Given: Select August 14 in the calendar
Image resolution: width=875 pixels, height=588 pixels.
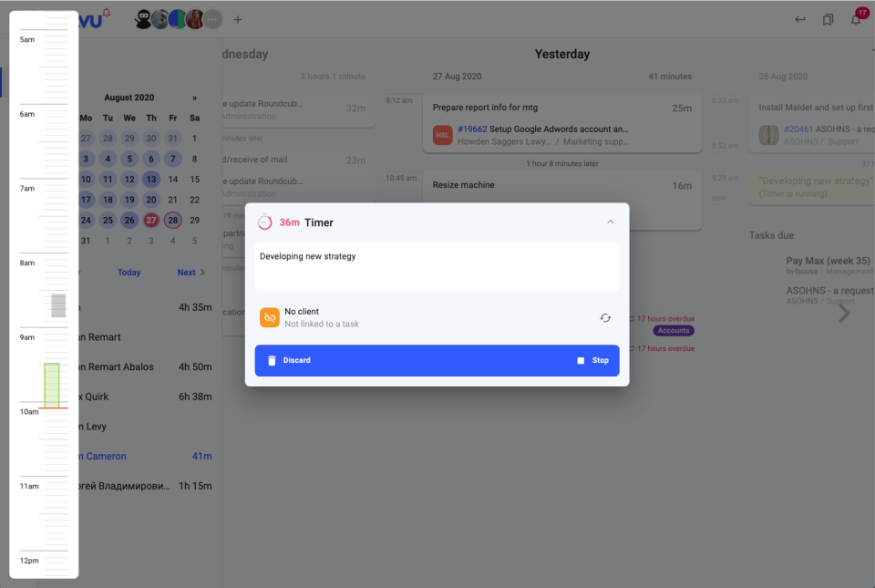Looking at the screenshot, I should 173,179.
